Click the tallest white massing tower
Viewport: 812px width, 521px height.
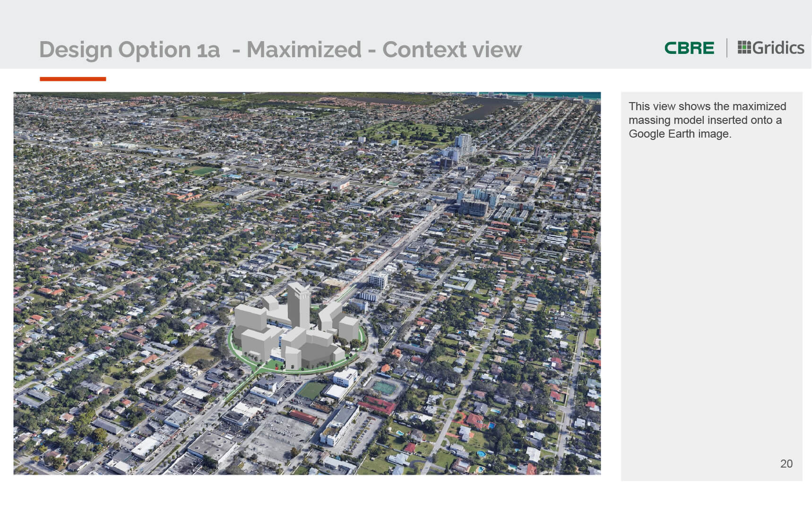[299, 305]
